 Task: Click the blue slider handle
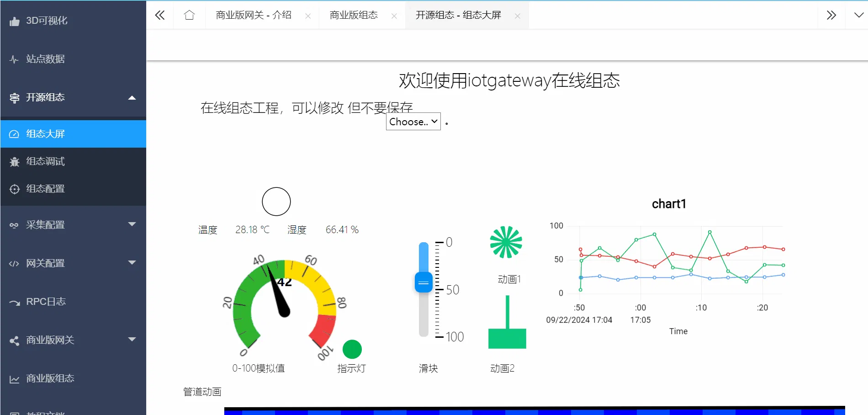coord(423,282)
